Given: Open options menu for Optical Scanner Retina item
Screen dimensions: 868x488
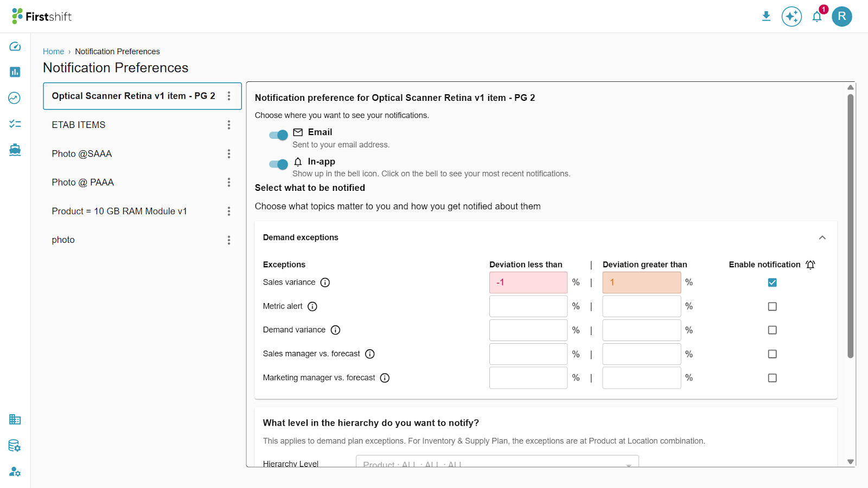Looking at the screenshot, I should pos(229,96).
